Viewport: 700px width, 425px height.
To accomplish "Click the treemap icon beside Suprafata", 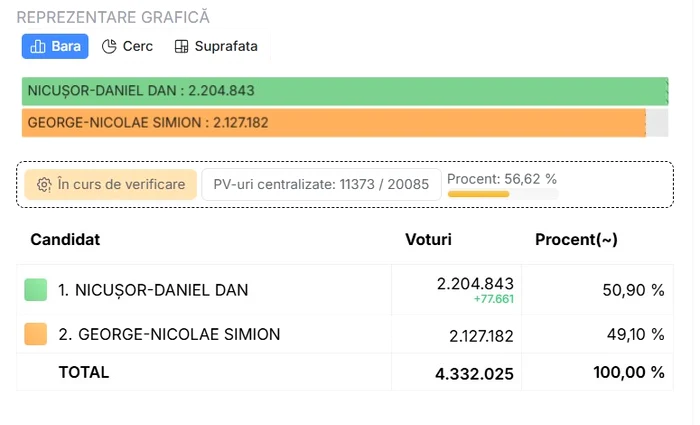I will [181, 46].
